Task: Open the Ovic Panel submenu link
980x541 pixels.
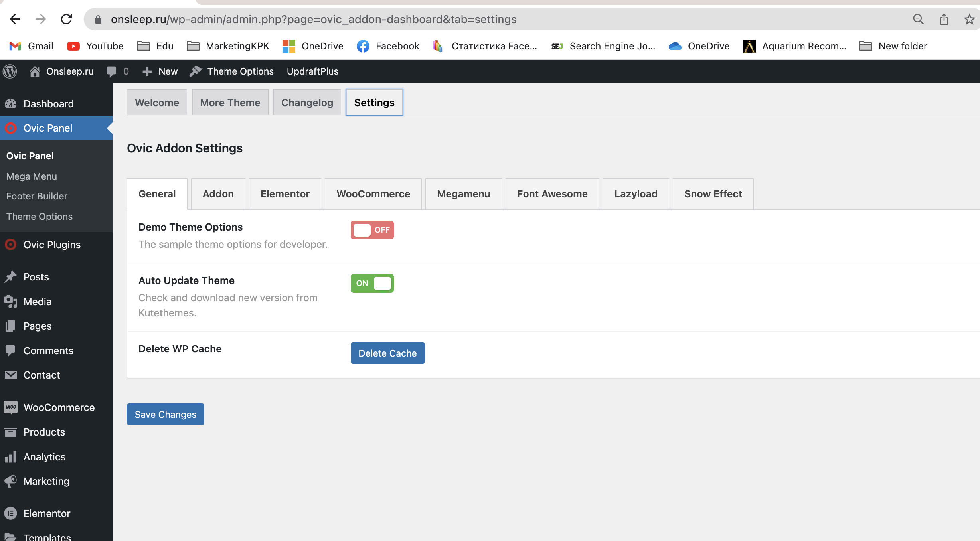Action: point(30,156)
